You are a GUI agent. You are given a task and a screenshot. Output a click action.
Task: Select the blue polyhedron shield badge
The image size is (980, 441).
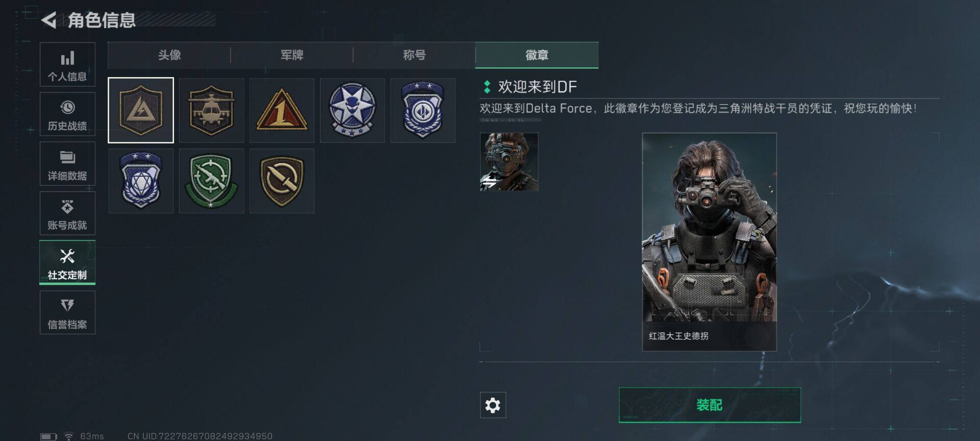coord(141,181)
